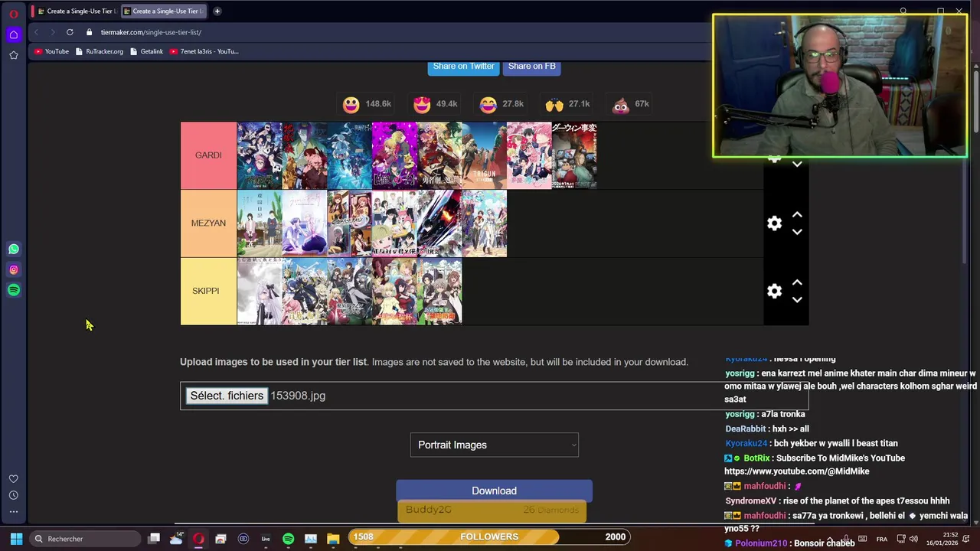The width and height of the screenshot is (980, 551).
Task: Open Windows Start menu
Action: pos(16,539)
